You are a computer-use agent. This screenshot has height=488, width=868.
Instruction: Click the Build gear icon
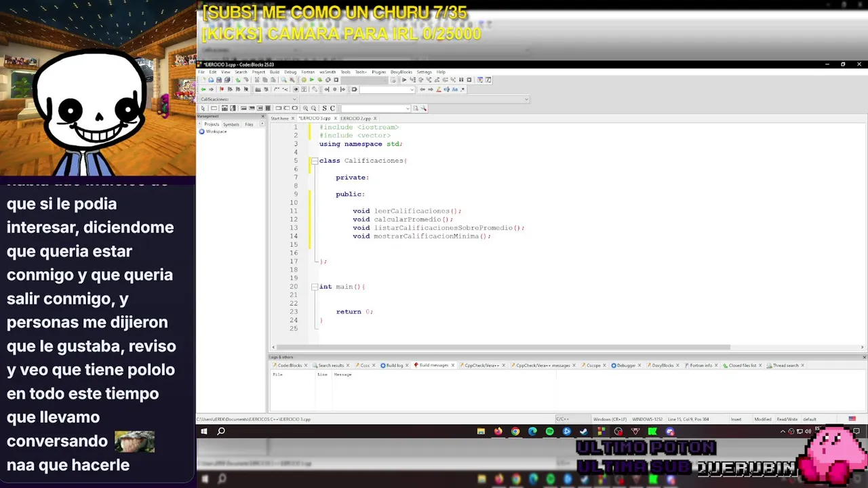pos(304,79)
